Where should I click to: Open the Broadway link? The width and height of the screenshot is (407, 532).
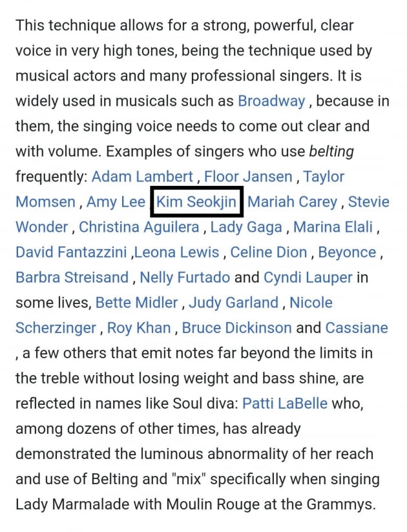click(x=271, y=101)
